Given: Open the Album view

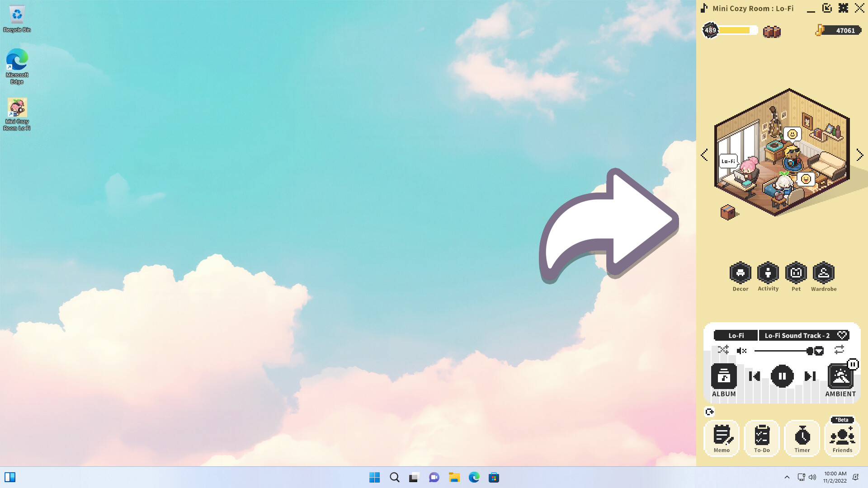Looking at the screenshot, I should [723, 377].
